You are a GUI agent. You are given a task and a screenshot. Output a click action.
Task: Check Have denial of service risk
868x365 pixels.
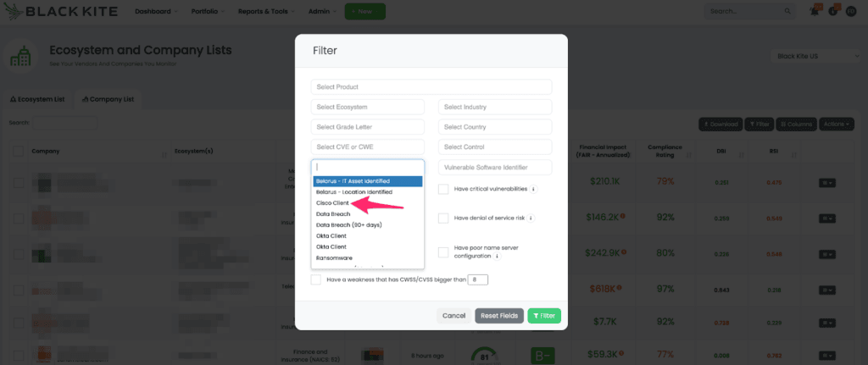(443, 218)
